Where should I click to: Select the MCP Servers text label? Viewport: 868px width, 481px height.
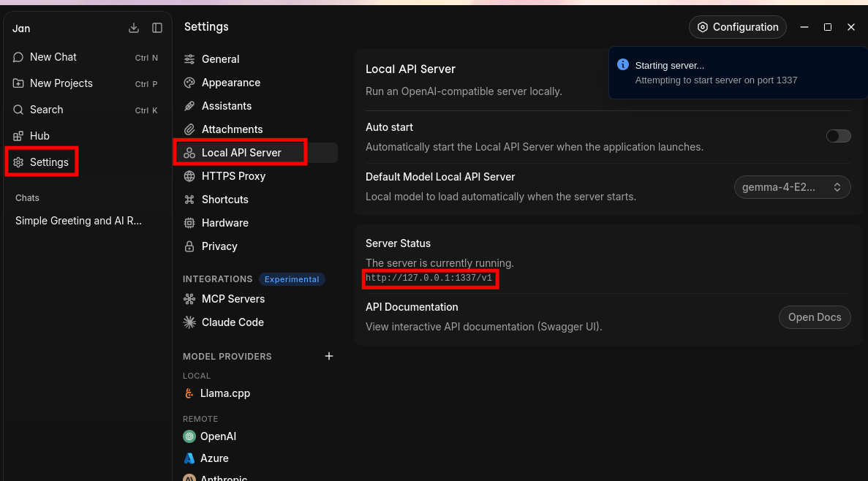(x=233, y=299)
